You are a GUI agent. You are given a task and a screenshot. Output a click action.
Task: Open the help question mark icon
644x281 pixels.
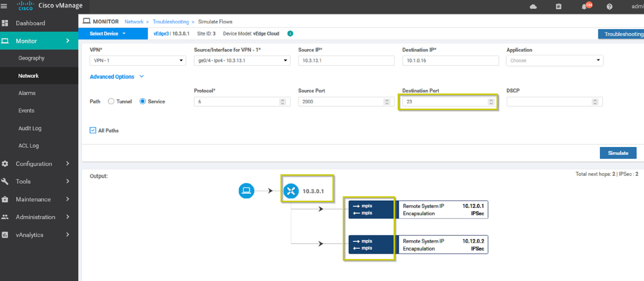click(609, 6)
